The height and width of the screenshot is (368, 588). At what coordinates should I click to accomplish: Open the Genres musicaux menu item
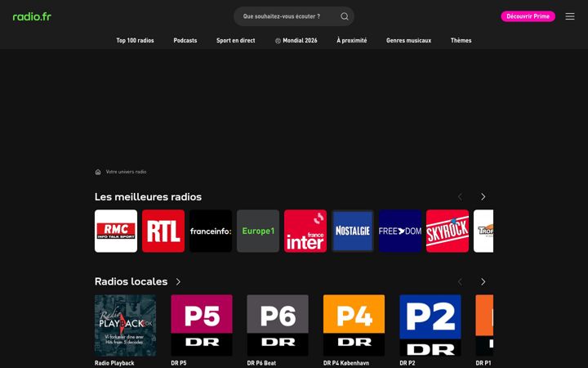point(409,41)
